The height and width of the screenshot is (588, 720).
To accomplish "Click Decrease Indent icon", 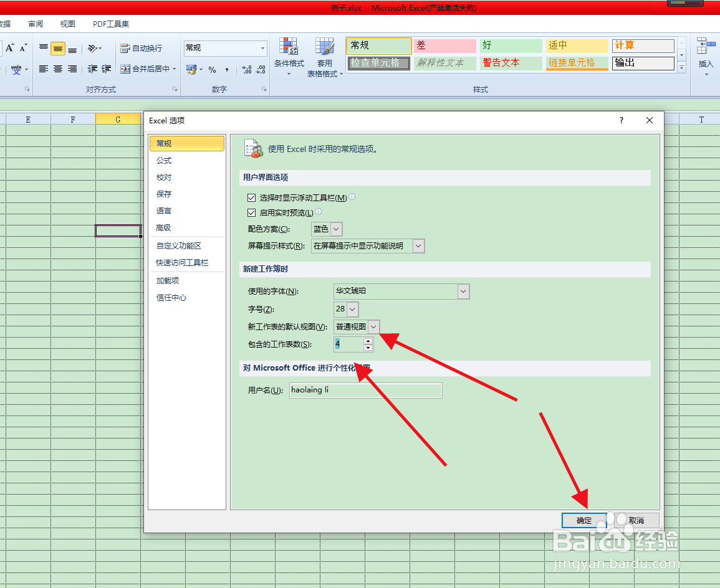I will [92, 69].
